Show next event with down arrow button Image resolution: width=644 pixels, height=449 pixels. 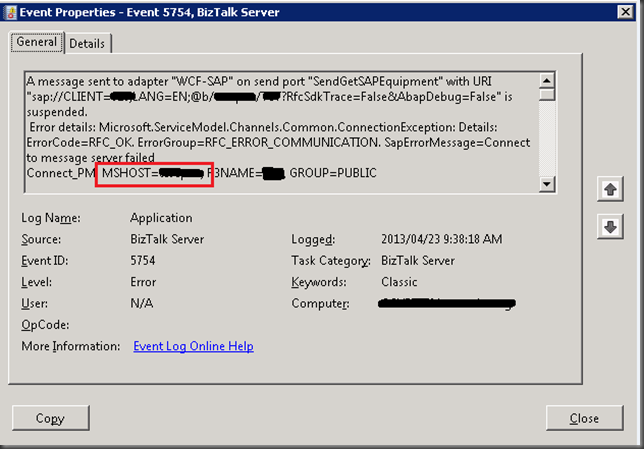pos(610,226)
